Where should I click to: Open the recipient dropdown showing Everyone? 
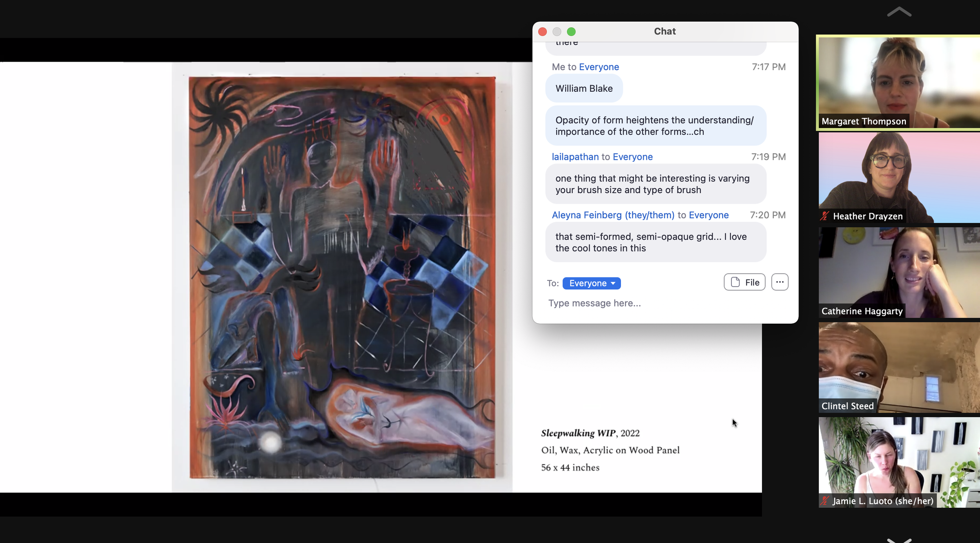[x=592, y=282]
